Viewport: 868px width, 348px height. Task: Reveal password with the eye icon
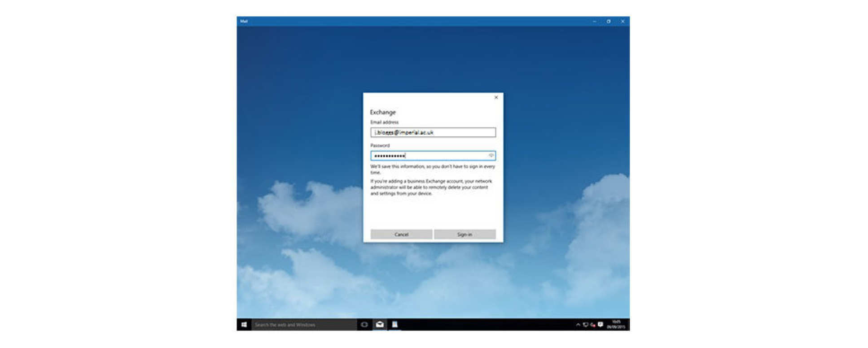point(491,156)
